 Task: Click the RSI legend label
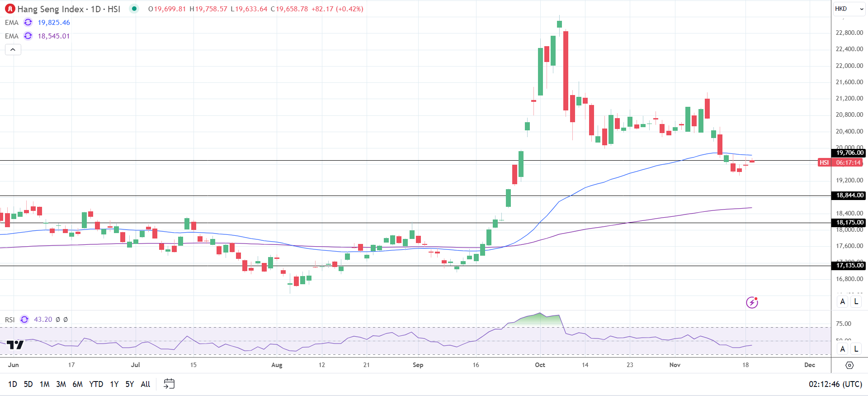point(10,320)
